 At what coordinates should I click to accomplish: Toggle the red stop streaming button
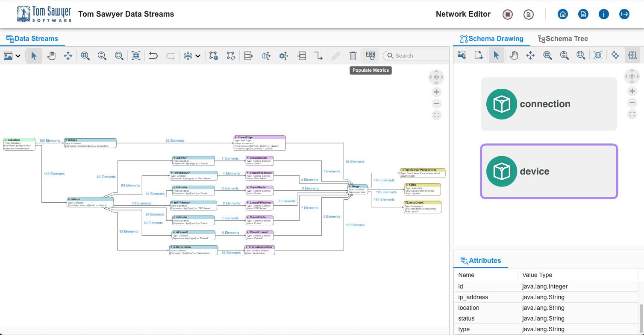pyautogui.click(x=507, y=14)
